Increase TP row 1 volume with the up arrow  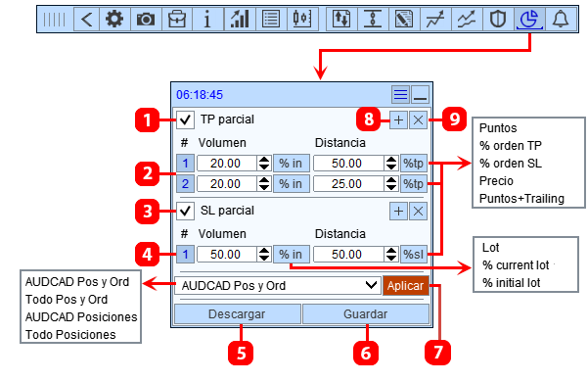tap(264, 160)
